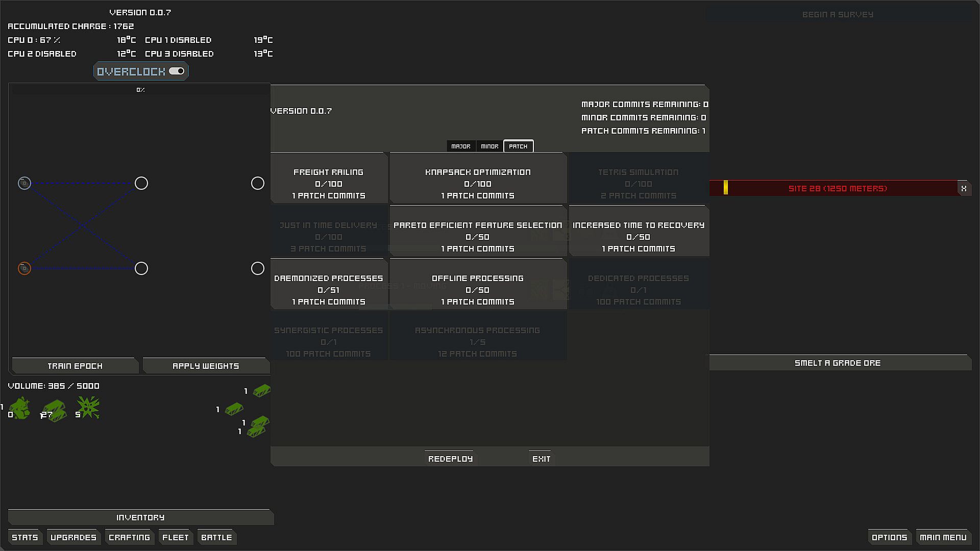Click the Train Epoch button
980x551 pixels.
tap(75, 366)
